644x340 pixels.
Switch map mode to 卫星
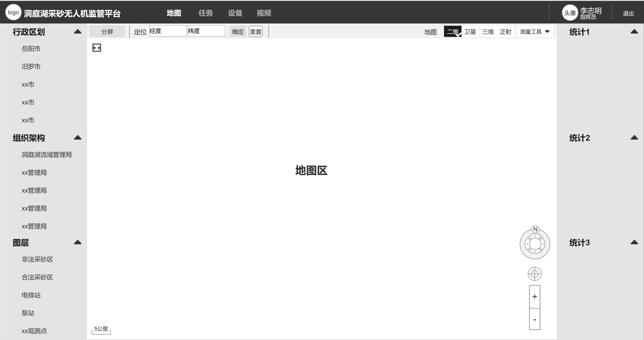[x=470, y=32]
